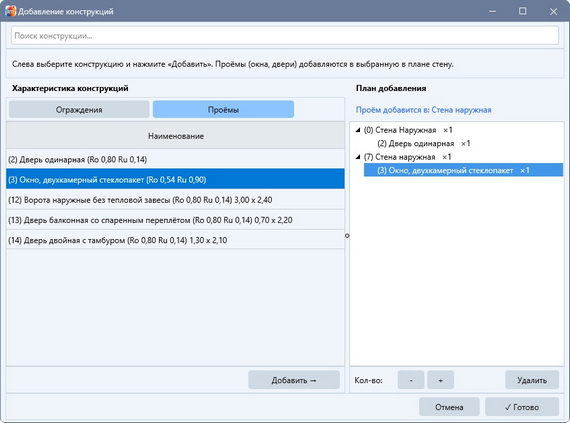Click the construction search field

tap(285, 36)
